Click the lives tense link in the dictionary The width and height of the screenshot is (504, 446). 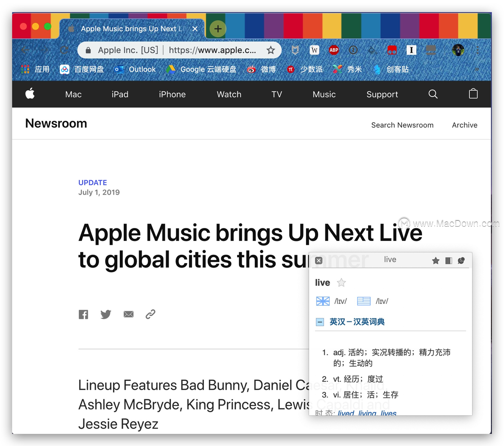point(388,413)
